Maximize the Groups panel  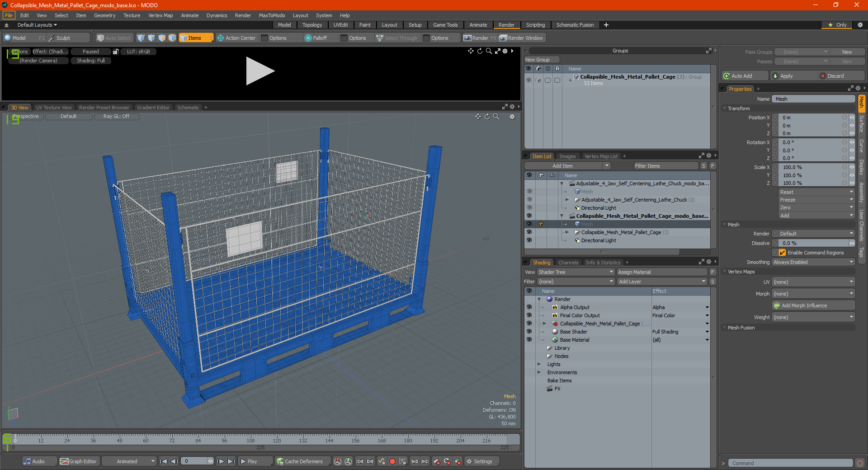coord(708,51)
